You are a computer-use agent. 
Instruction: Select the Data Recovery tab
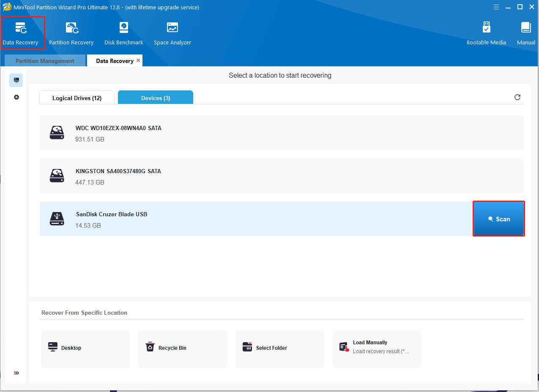115,61
